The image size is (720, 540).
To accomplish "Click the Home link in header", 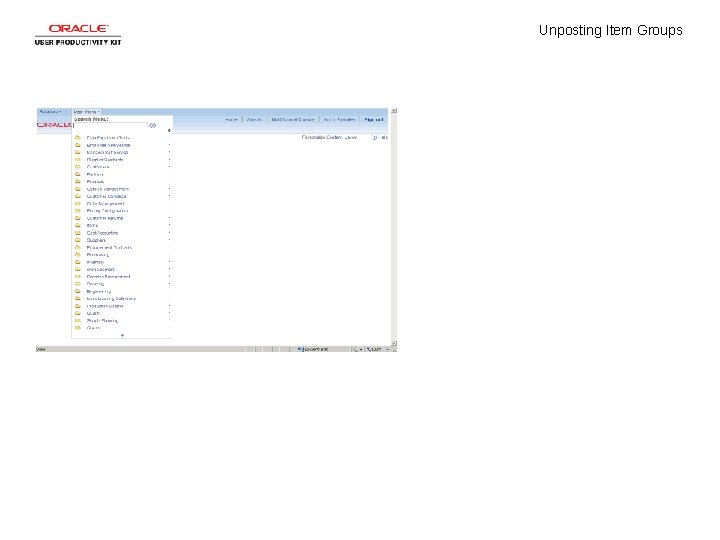I will point(231,119).
